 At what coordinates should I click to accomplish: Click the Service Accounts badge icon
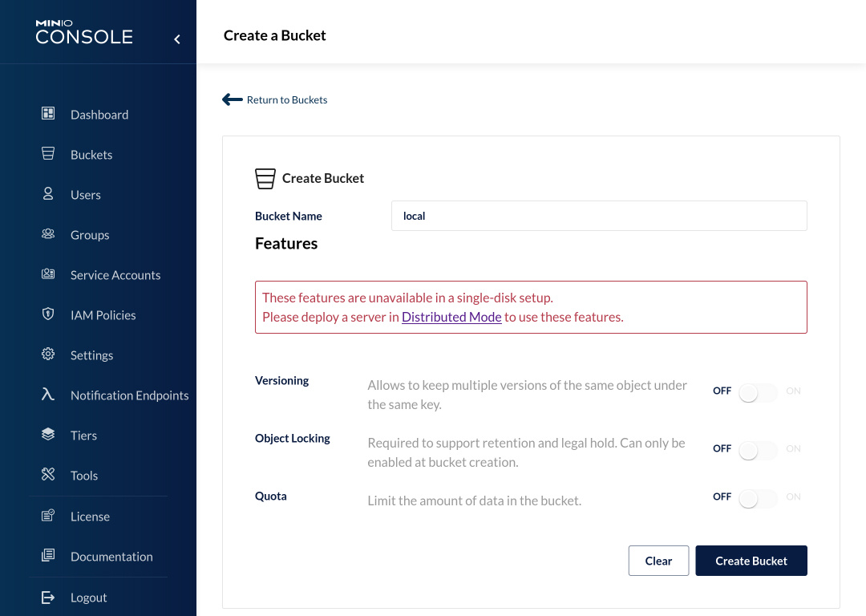pos(48,274)
